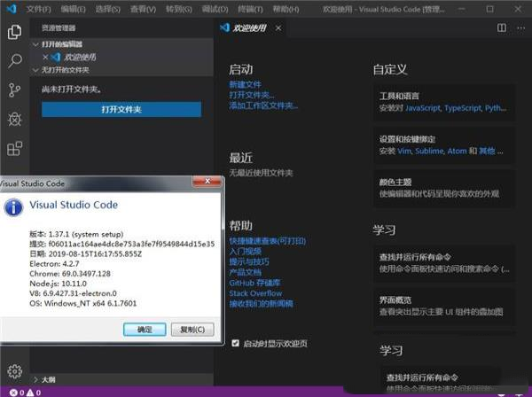Open the 快捷键速查表(可打印) link
Viewport: 532px width, 397px height.
pos(268,241)
